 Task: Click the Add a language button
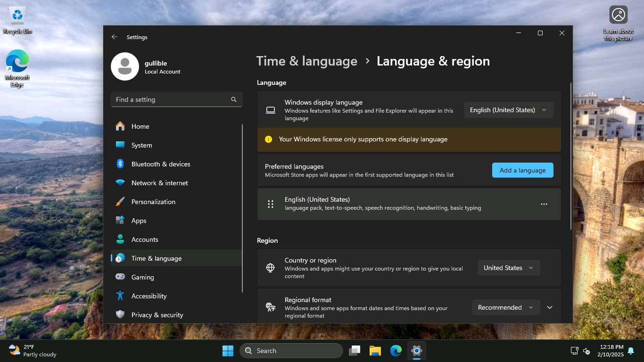(522, 170)
